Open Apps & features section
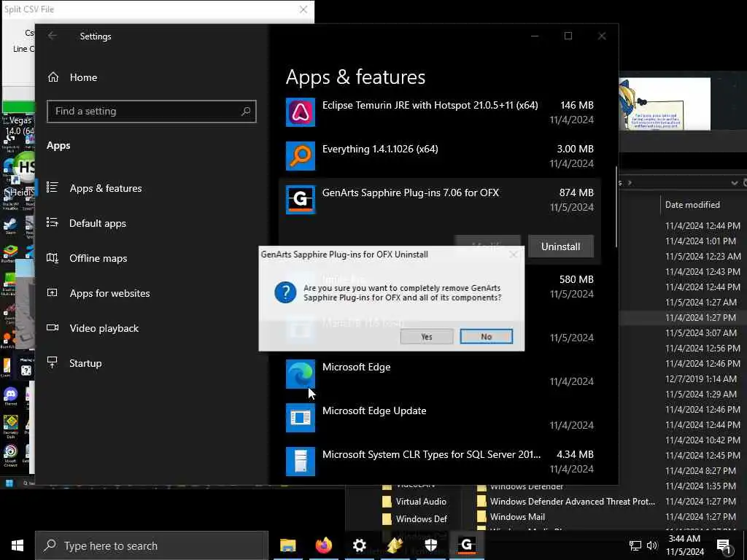 [105, 188]
